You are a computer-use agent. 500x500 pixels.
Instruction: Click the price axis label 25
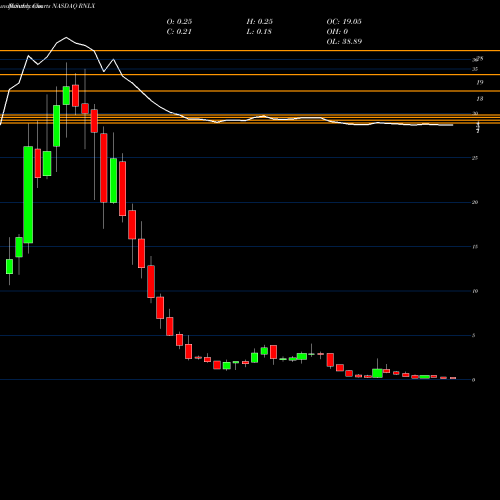475,158
